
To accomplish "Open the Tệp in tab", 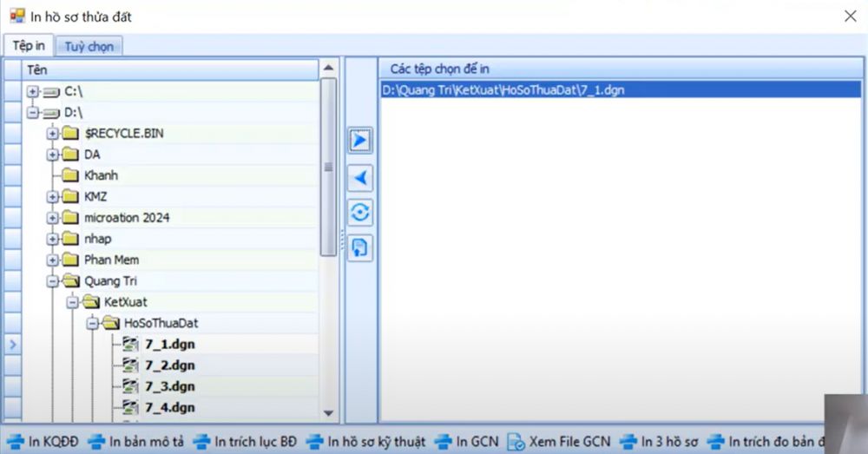I will (x=29, y=45).
